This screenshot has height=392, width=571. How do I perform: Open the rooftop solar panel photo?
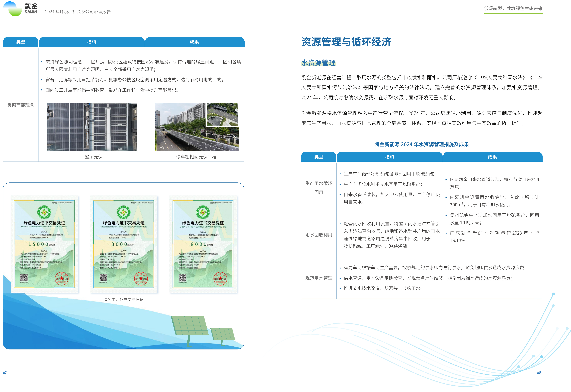click(92, 127)
